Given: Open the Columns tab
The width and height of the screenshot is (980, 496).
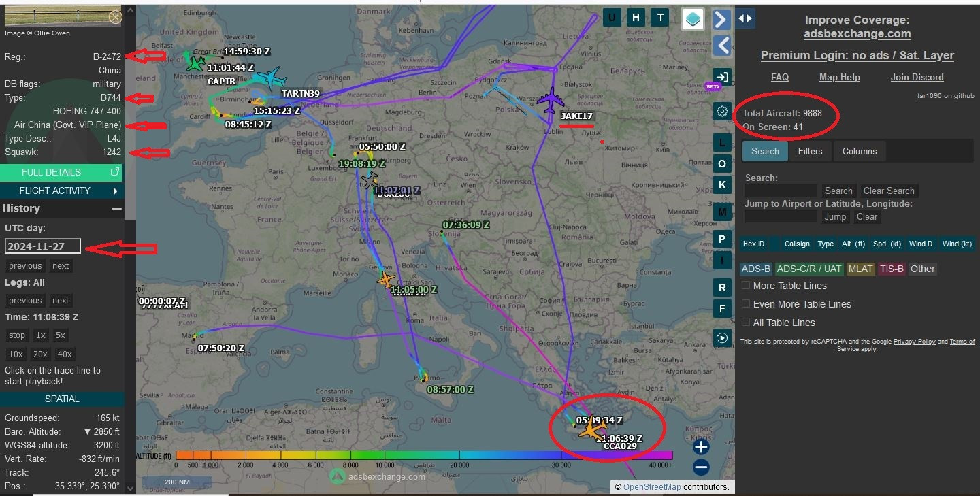Looking at the screenshot, I should [x=859, y=151].
